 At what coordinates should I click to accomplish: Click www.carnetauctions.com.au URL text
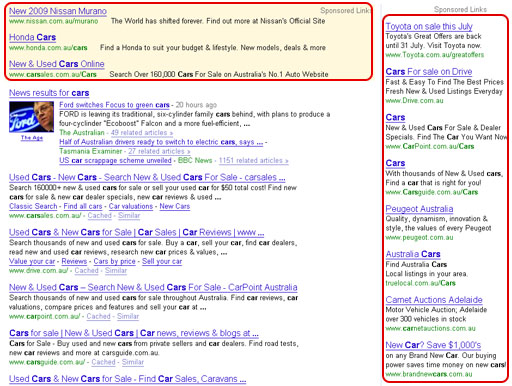(x=431, y=328)
